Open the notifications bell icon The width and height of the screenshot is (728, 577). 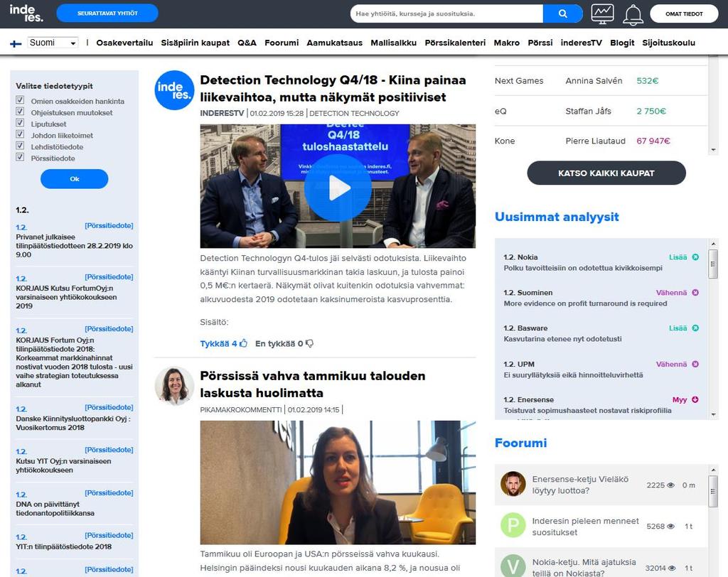(x=633, y=14)
